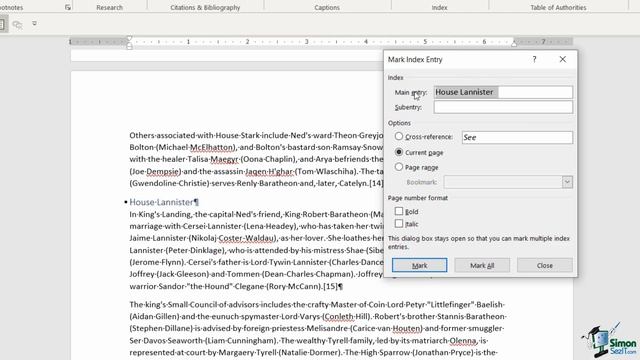Click the underlined word Olenna
The image size is (640, 360).
pos(462,340)
